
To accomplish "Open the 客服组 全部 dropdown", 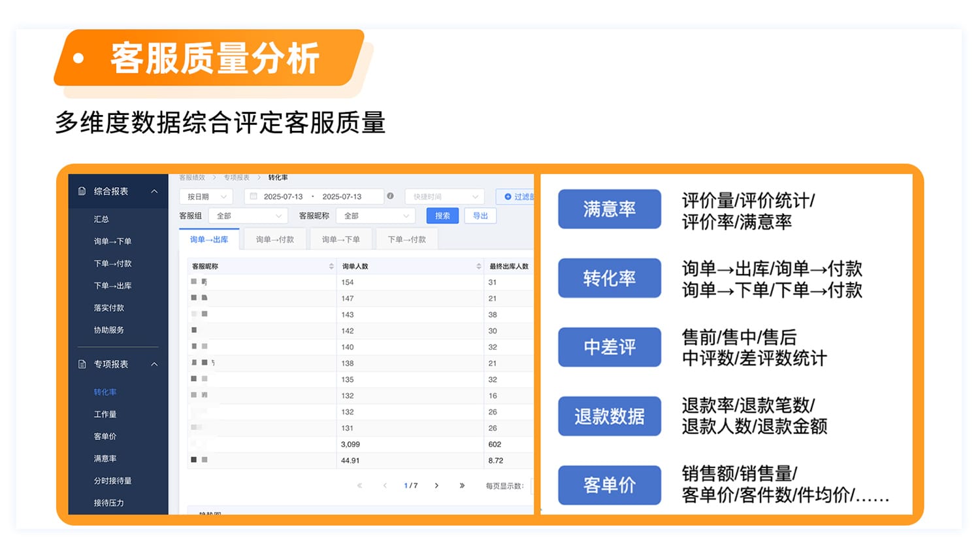I will click(x=248, y=216).
